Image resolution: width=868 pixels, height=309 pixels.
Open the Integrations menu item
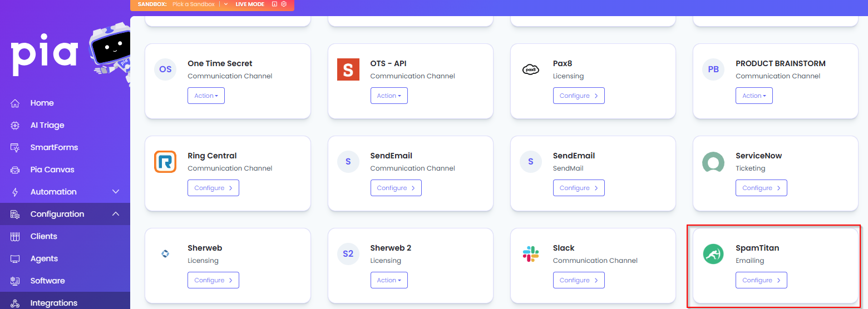54,303
